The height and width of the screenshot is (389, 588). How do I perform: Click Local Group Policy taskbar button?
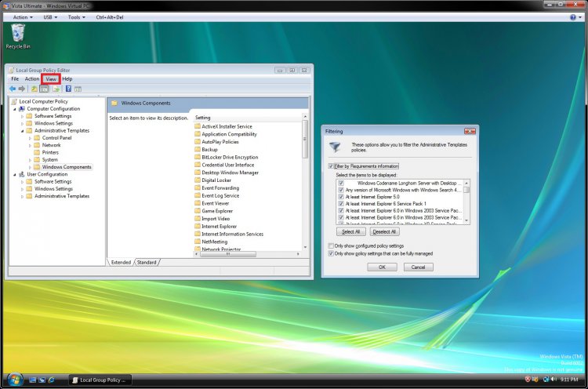pos(100,380)
